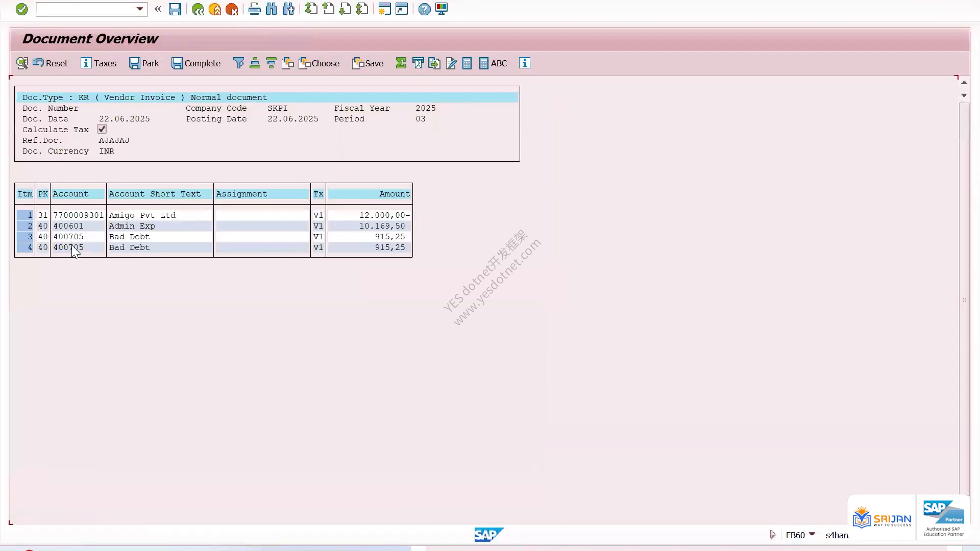Click the Customize Local Layout monitor icon

click(x=442, y=9)
